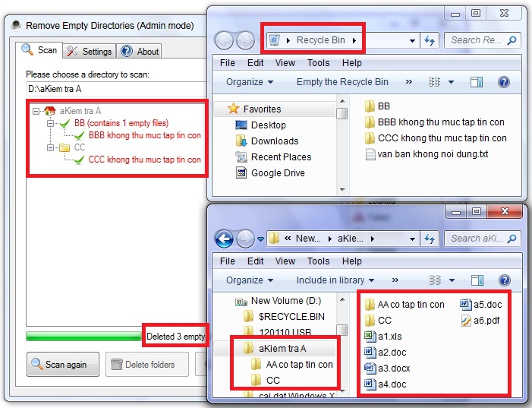Collapse the BB tree node
This screenshot has height=408, width=532.
[x=50, y=123]
